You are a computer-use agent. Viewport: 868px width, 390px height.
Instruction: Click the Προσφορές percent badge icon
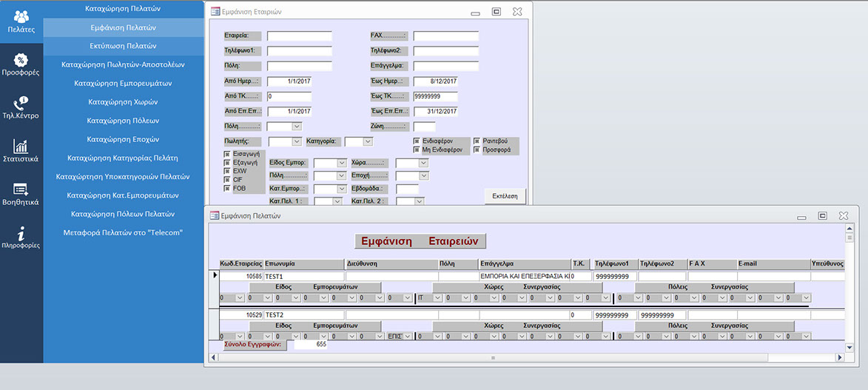pyautogui.click(x=21, y=61)
